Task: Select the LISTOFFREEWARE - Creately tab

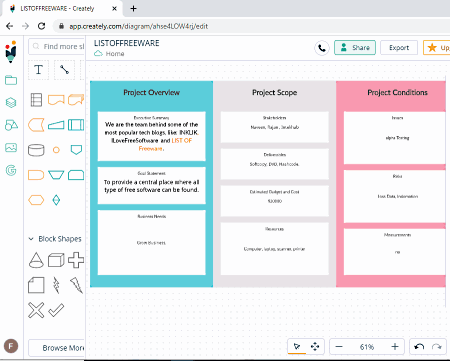Action: (62, 8)
